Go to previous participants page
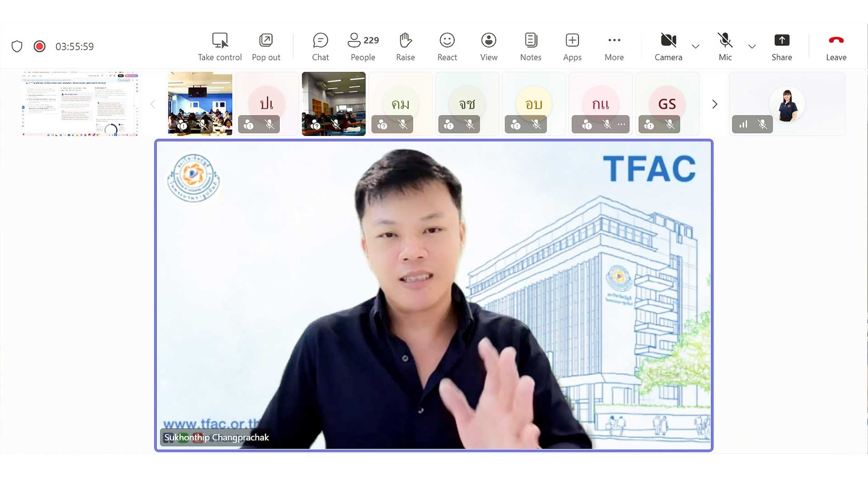 [153, 104]
